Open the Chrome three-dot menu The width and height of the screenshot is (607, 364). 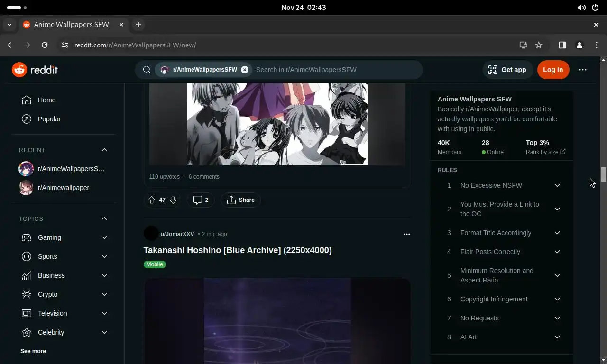coord(596,45)
